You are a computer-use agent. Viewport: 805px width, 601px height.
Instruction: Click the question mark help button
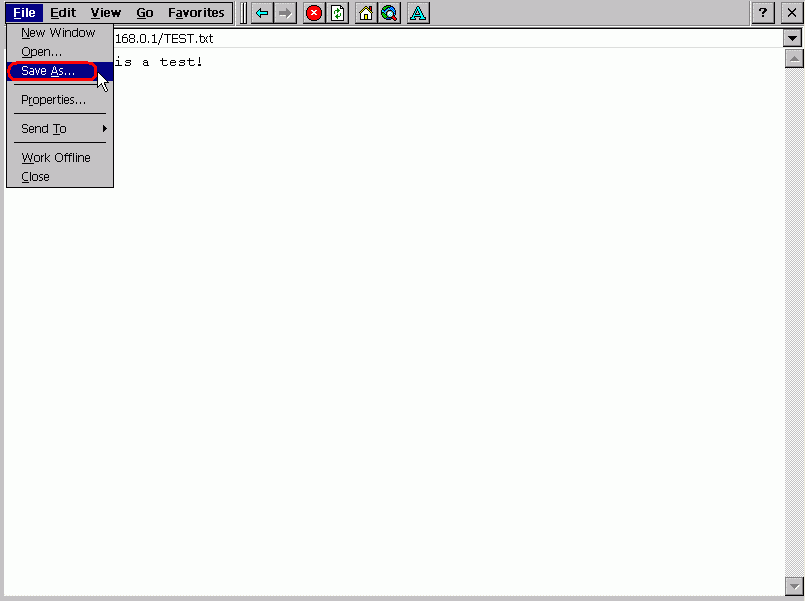pyautogui.click(x=763, y=13)
